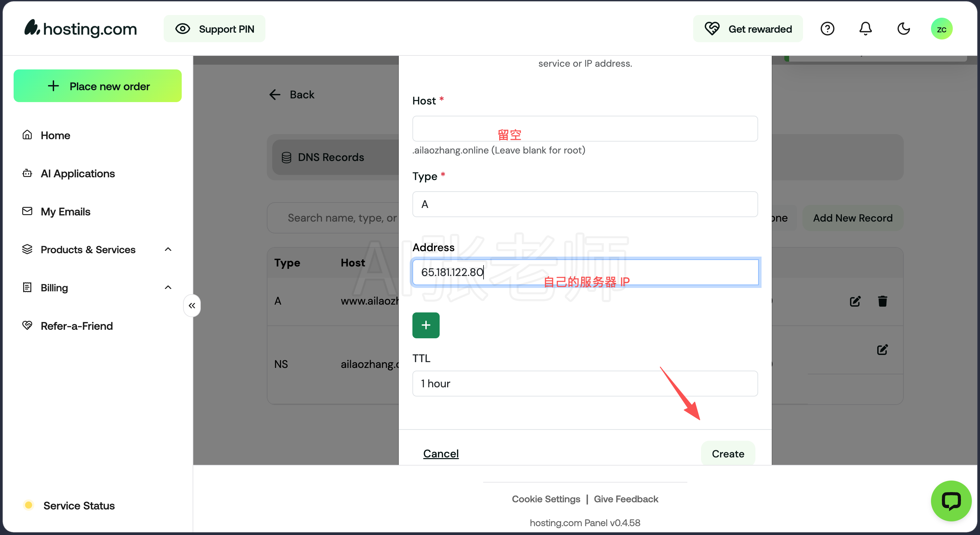Open the record Type dropdown
Image resolution: width=980 pixels, height=535 pixels.
pyautogui.click(x=585, y=204)
